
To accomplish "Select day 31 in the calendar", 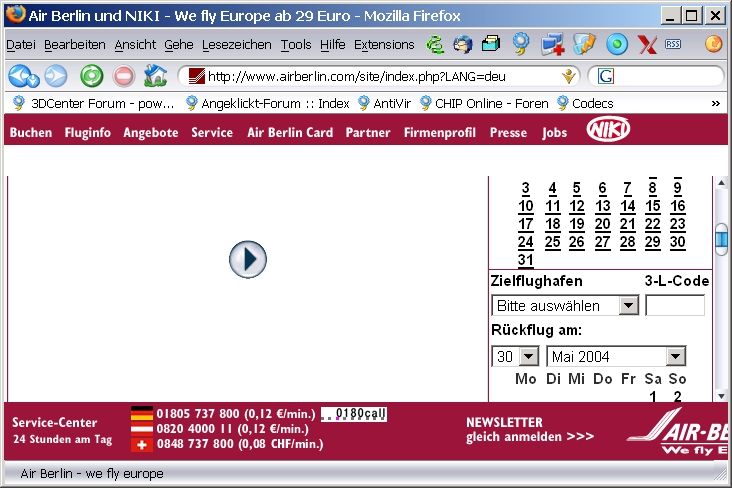I will [x=525, y=260].
